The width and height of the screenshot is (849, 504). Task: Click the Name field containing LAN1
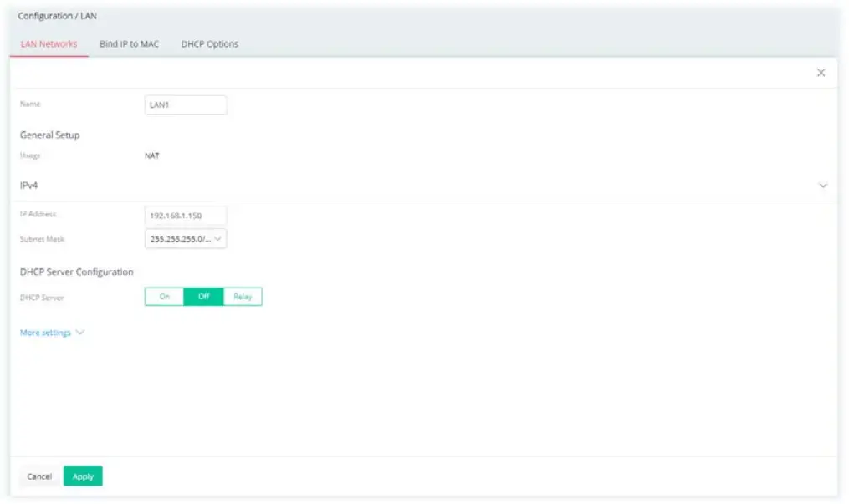pos(186,105)
